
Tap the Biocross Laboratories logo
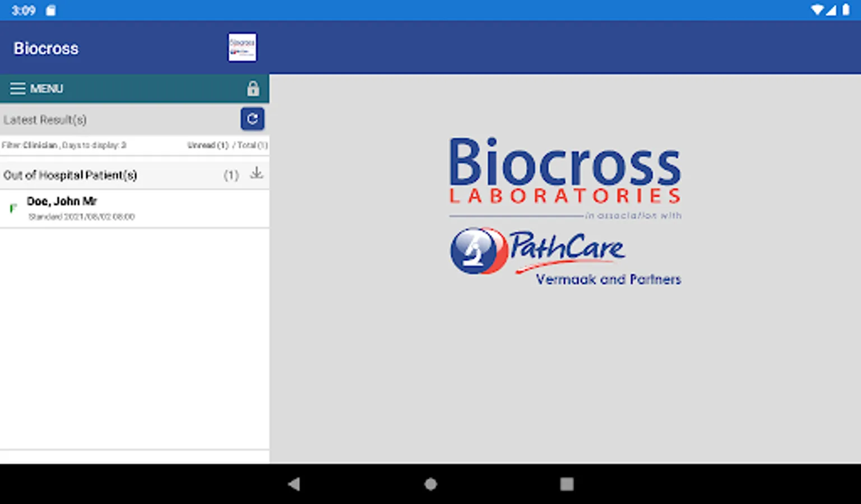pyautogui.click(x=565, y=171)
